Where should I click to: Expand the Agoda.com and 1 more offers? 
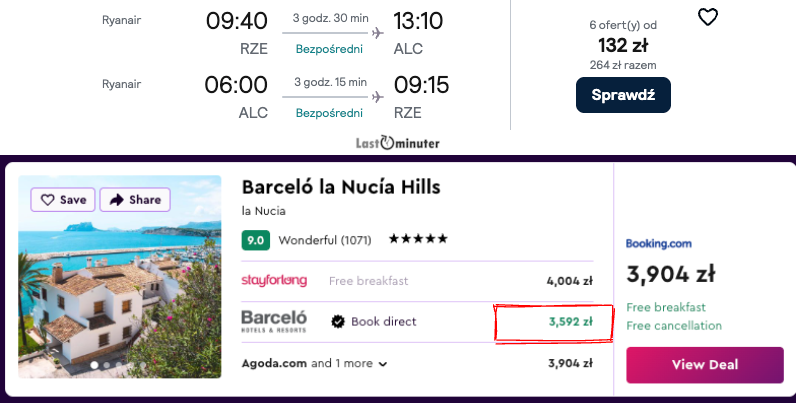tap(315, 364)
